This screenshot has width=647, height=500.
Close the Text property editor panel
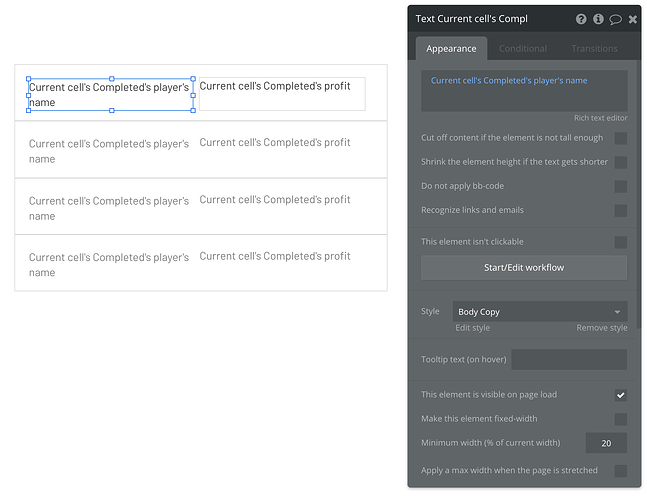[632, 19]
